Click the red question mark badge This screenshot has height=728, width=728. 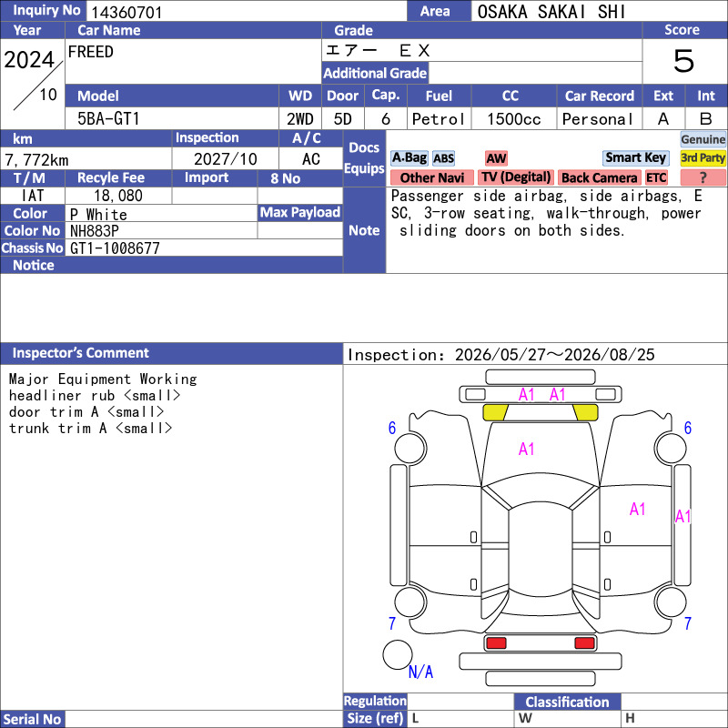point(703,177)
